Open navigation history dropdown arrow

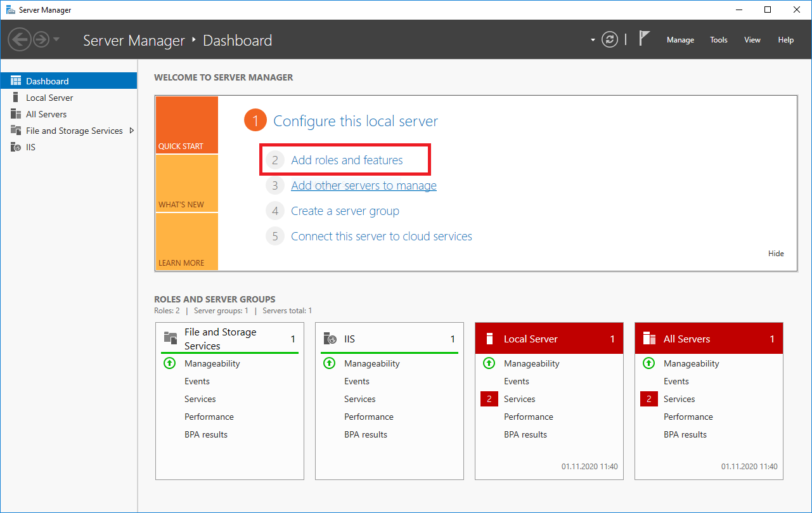coord(56,40)
